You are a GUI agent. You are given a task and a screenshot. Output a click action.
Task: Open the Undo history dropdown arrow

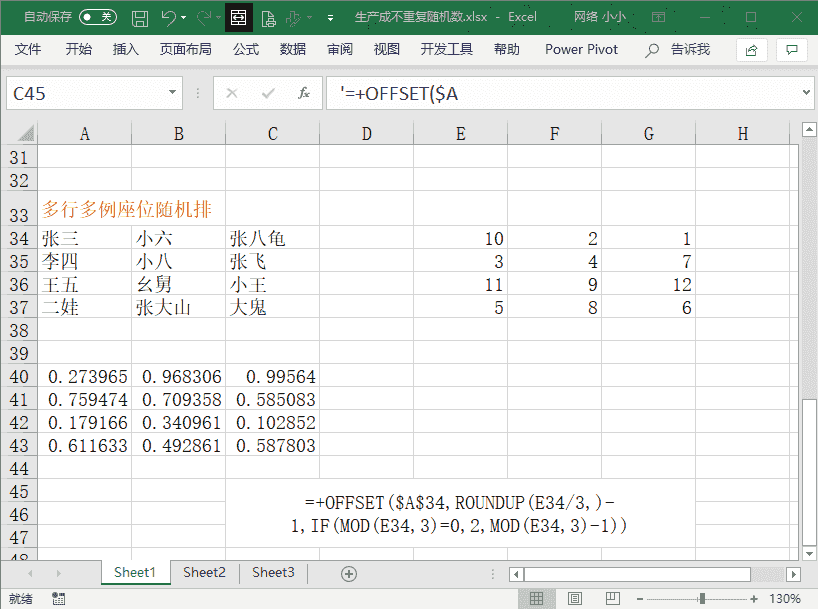[x=184, y=18]
